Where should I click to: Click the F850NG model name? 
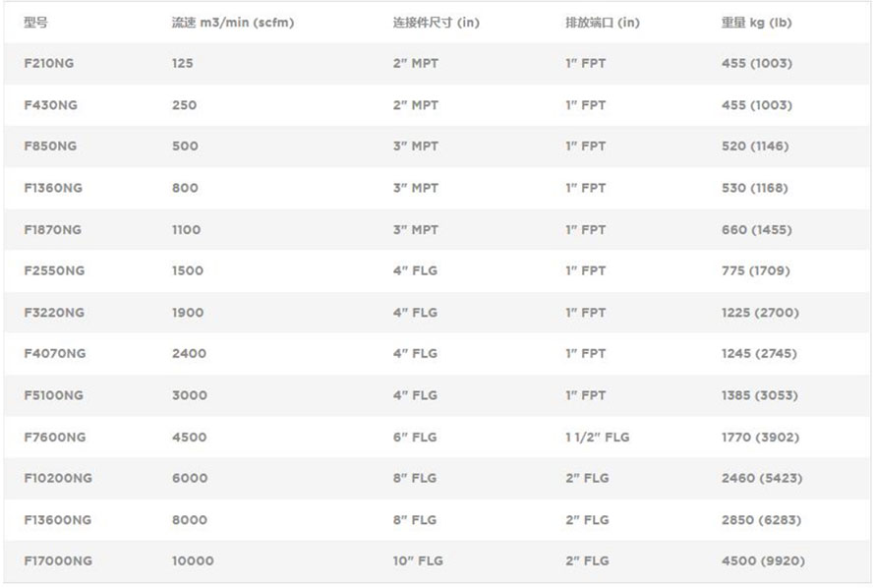(50, 147)
